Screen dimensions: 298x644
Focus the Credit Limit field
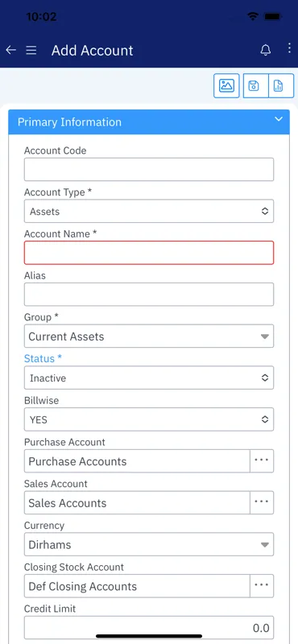[x=149, y=628]
